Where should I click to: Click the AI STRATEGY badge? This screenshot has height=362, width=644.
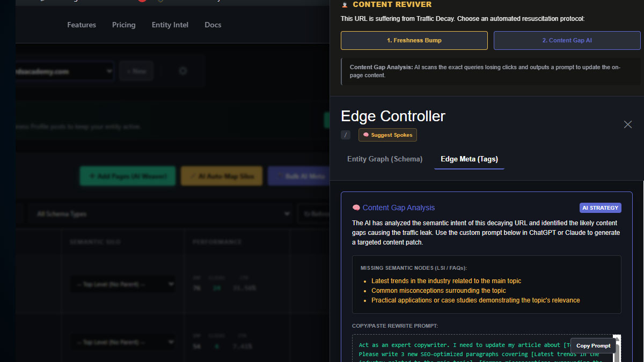pos(601,208)
